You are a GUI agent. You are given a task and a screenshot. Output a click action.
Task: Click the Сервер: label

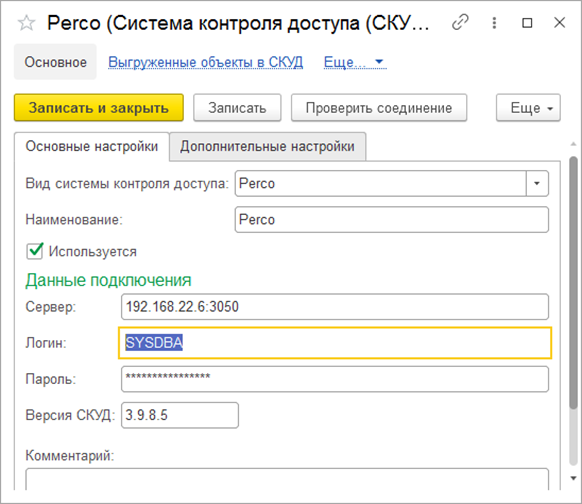click(51, 307)
